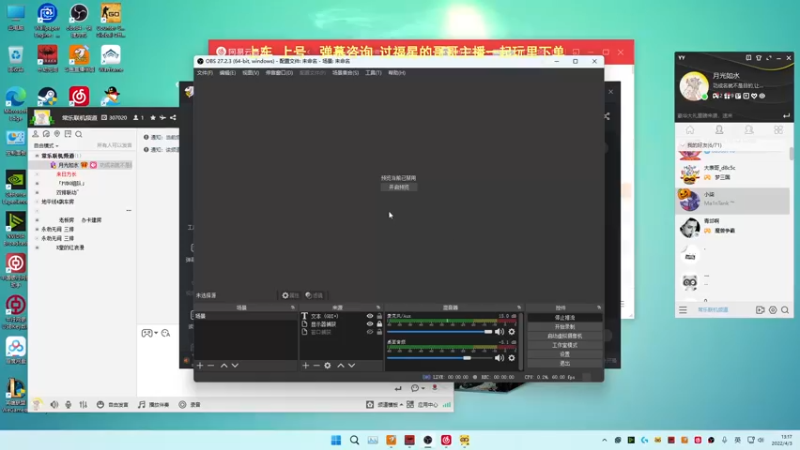Open OBS 视图(V) menu
Screen dimensions: 800x450
pos(251,73)
